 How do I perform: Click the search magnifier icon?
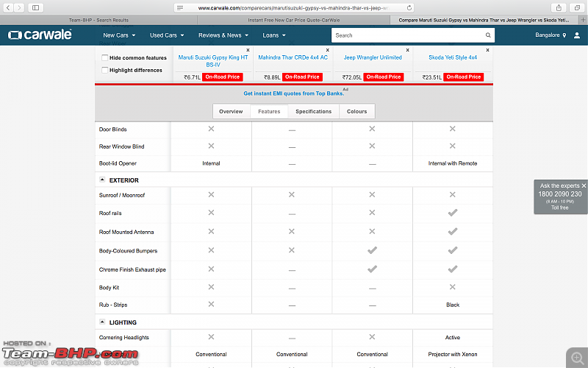488,35
